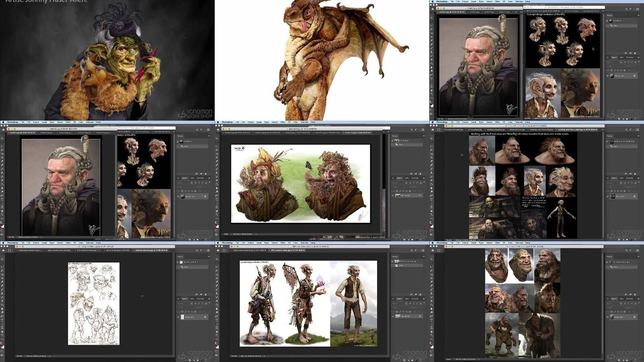This screenshot has height=362, width=644.
Task: Select the Path Selection tool in the bottom-left sketches frame
Action: coord(2,323)
